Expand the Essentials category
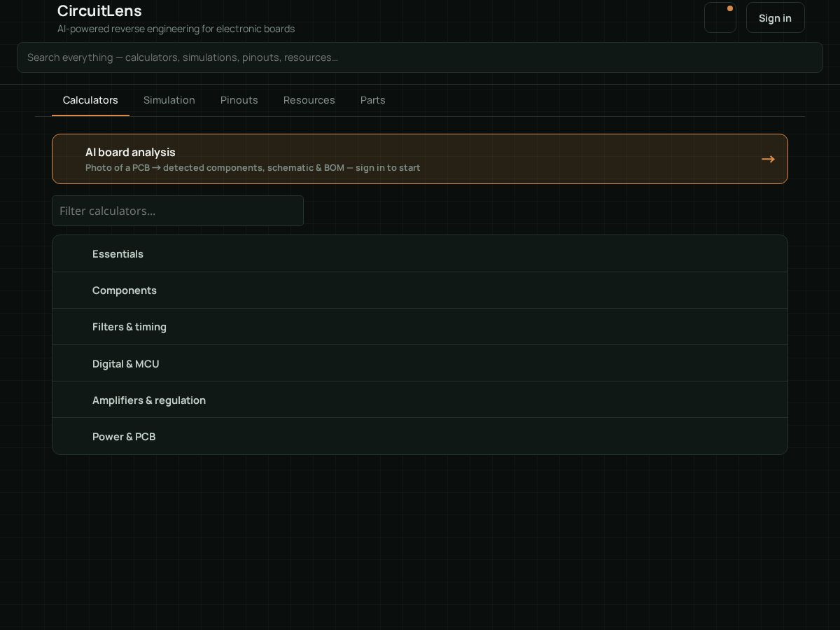The height and width of the screenshot is (630, 840). [x=420, y=253]
